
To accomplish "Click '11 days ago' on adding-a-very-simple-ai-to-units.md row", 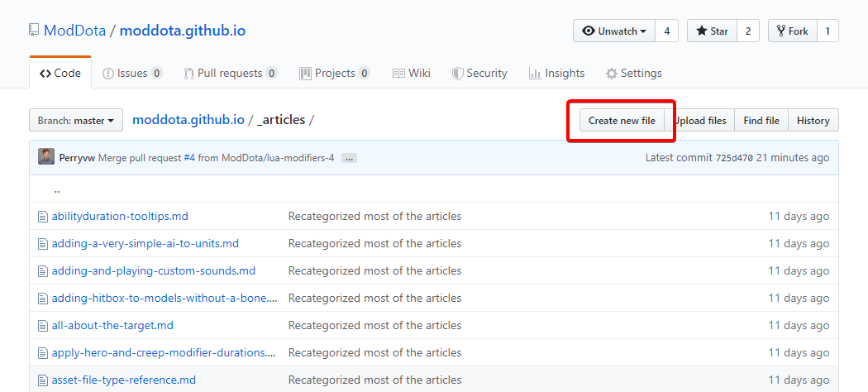I will click(799, 243).
